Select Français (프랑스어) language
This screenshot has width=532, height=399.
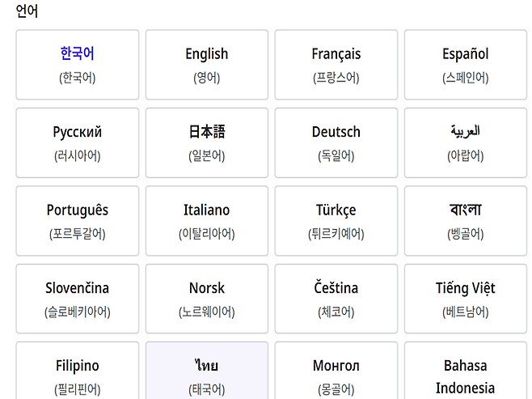(x=336, y=65)
